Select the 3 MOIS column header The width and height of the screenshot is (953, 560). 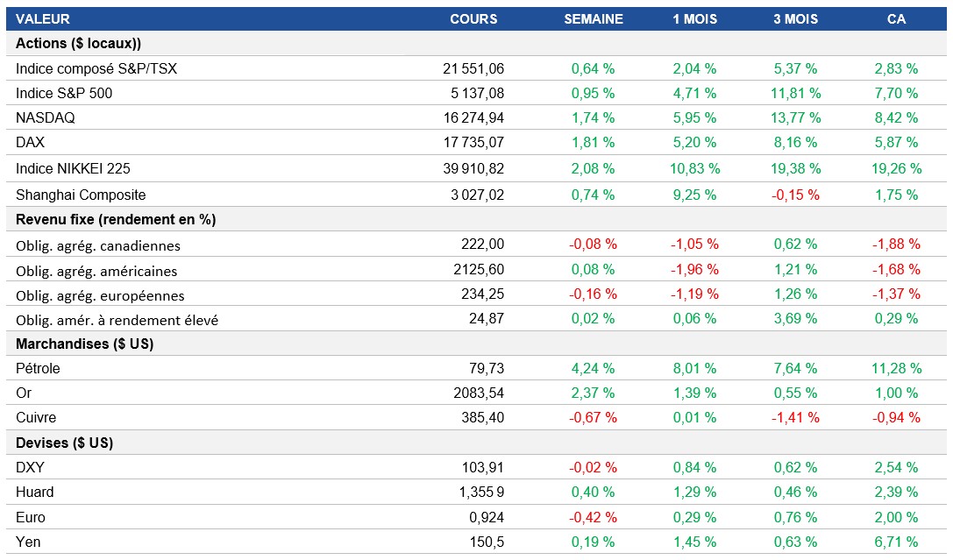pyautogui.click(x=796, y=18)
